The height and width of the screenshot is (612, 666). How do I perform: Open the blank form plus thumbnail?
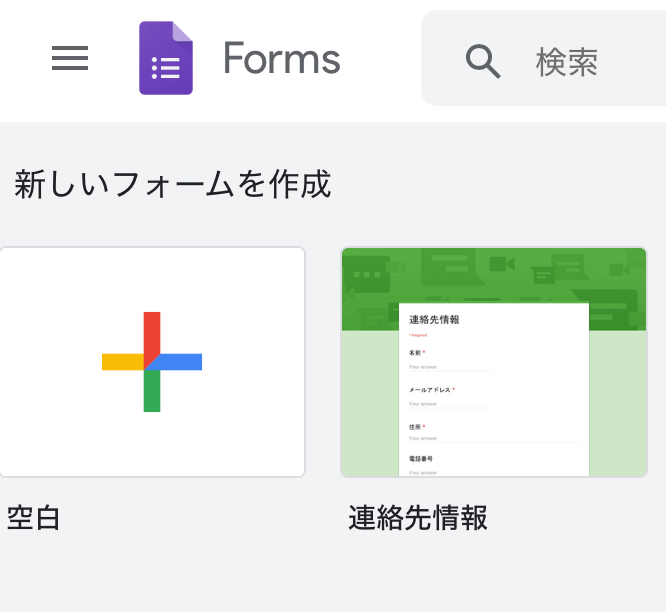click(152, 362)
